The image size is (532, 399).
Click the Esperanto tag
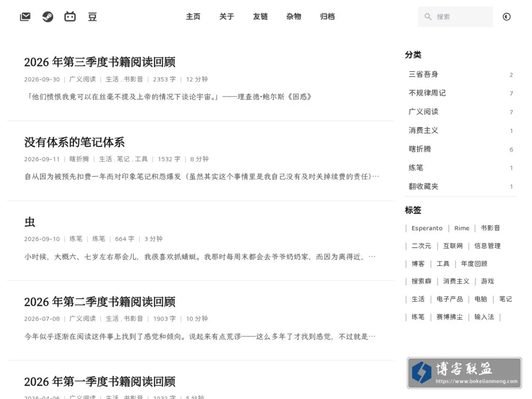click(x=427, y=228)
